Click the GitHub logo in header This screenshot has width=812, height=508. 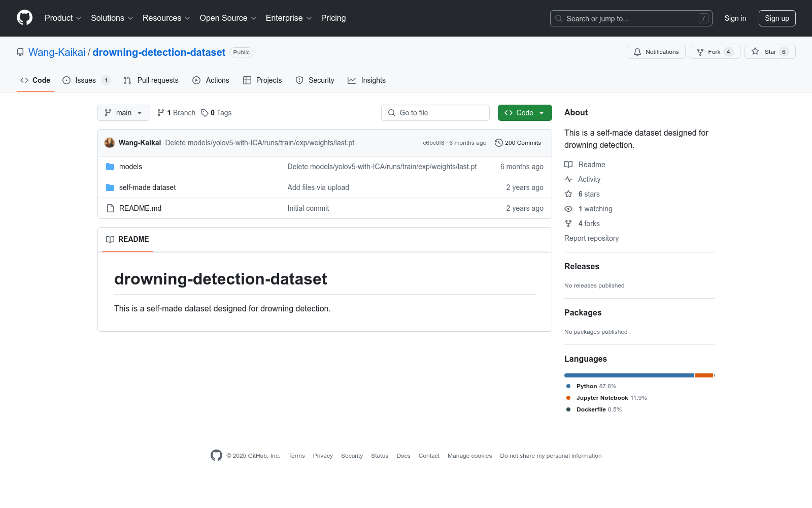point(24,18)
